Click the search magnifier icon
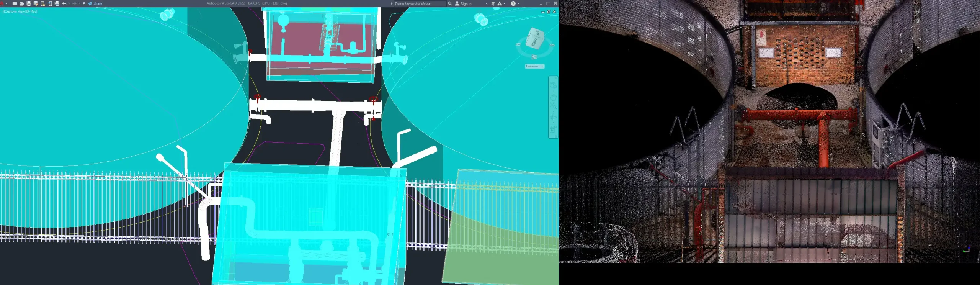This screenshot has height=285, width=980. (x=450, y=3)
